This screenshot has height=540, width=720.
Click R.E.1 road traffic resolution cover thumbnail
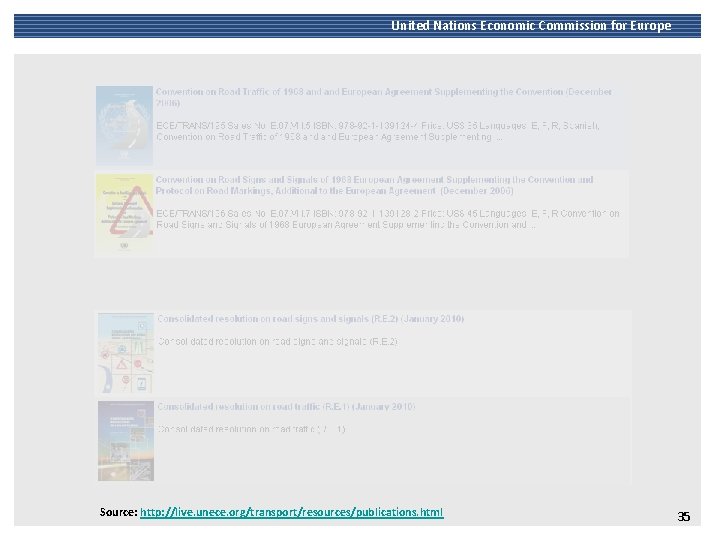(126, 441)
